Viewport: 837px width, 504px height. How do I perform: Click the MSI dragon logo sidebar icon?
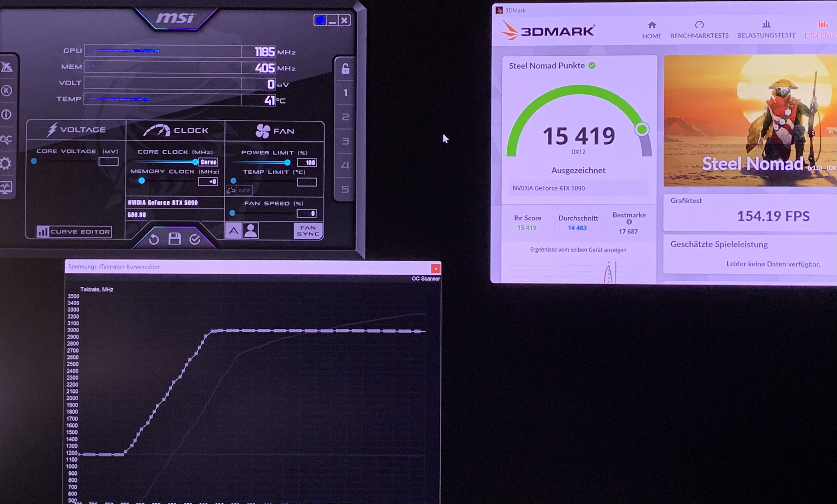pos(7,66)
